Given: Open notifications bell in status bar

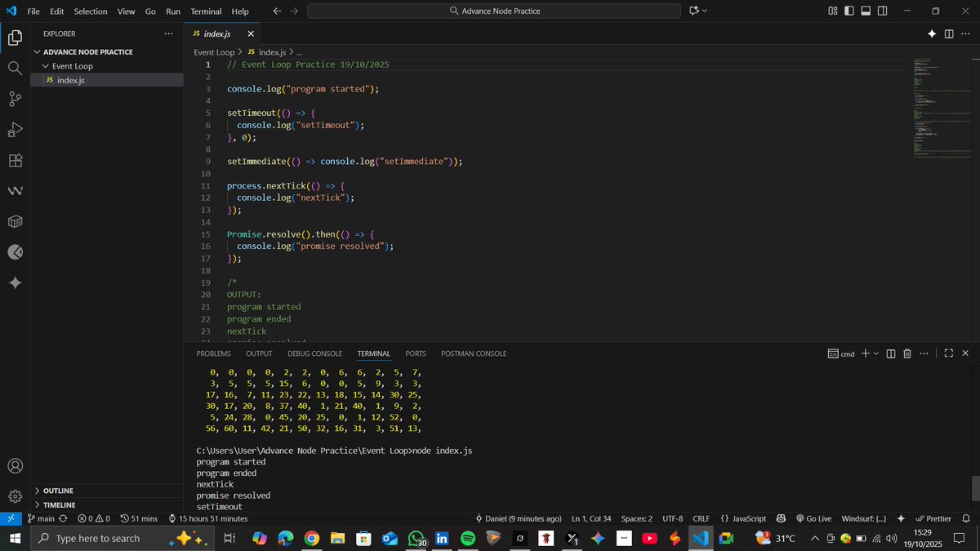Looking at the screenshot, I should [966, 518].
